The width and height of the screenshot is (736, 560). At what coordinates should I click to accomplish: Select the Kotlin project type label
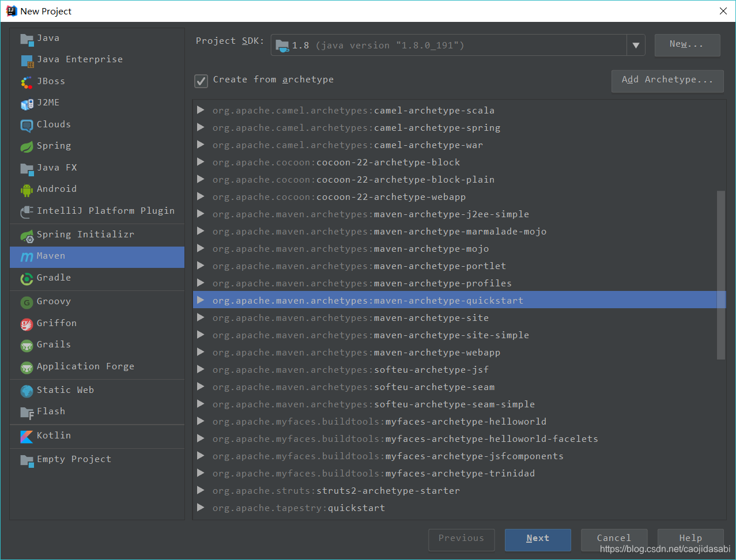[54, 436]
